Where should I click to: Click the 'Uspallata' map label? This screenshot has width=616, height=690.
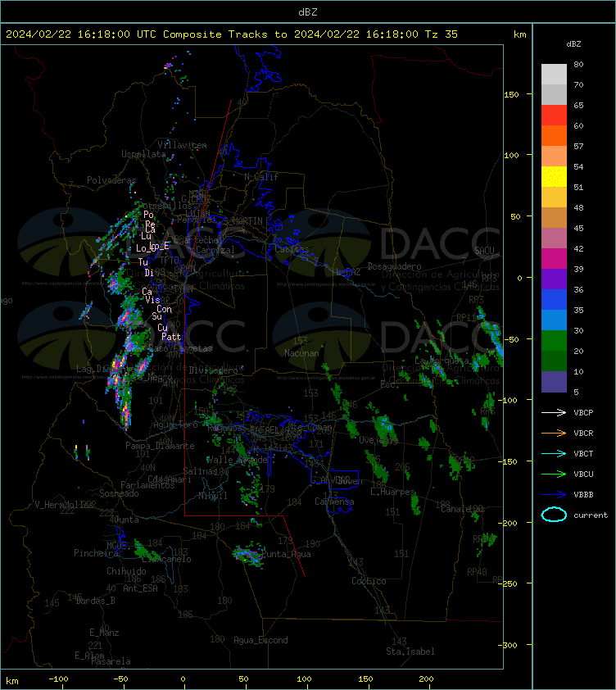coord(143,154)
